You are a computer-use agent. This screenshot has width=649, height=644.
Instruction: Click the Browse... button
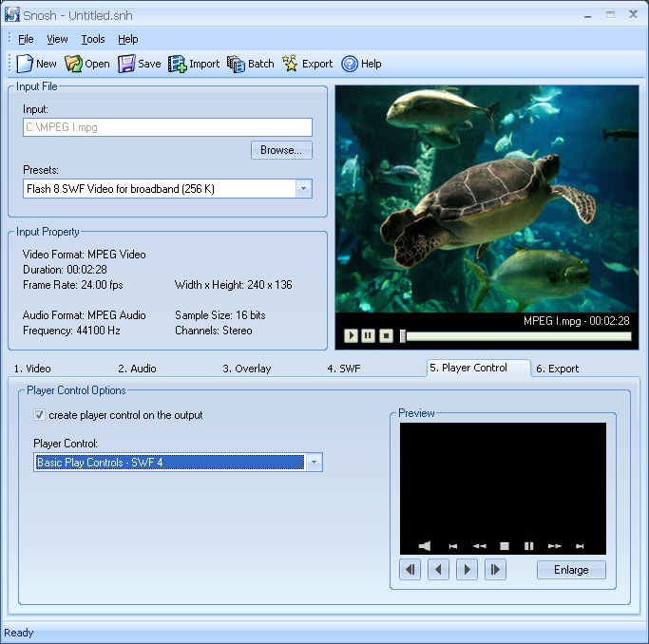(281, 150)
